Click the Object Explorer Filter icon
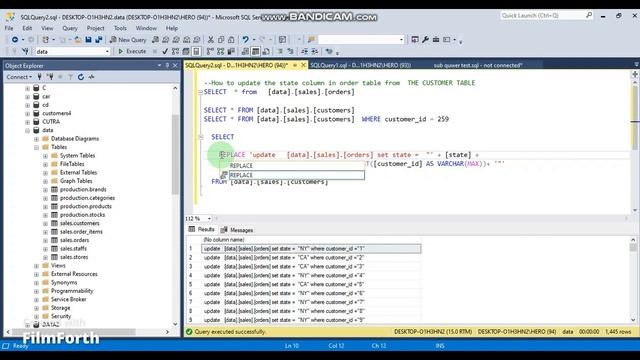The width and height of the screenshot is (640, 360). pyautogui.click(x=70, y=77)
